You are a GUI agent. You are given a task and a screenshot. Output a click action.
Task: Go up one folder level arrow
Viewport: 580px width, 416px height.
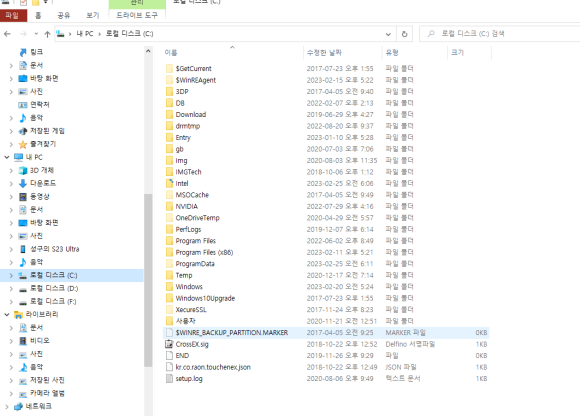(x=47, y=34)
